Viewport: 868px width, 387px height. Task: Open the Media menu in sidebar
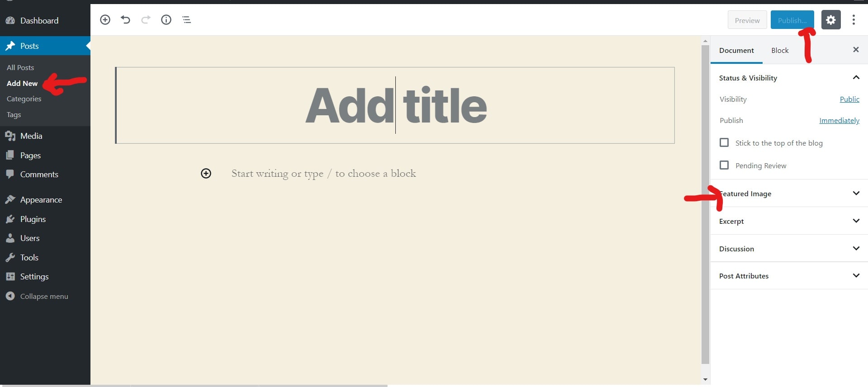coord(31,136)
